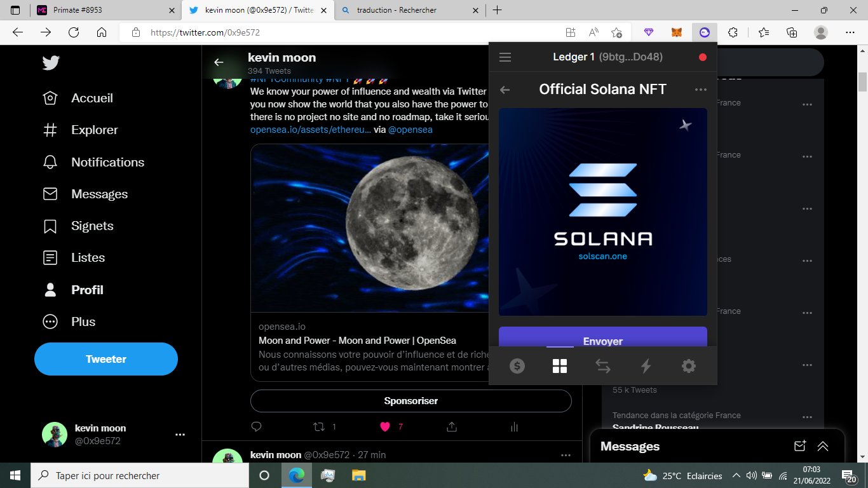Unlike the tweet with 7 likes
Screen dimensions: 868x488
384,426
